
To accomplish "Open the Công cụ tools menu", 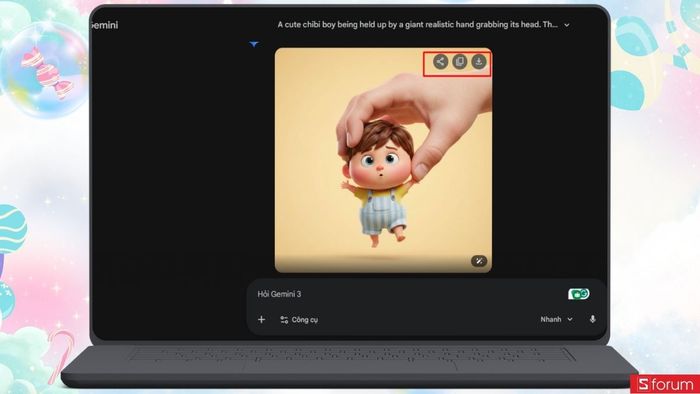I will (x=299, y=319).
